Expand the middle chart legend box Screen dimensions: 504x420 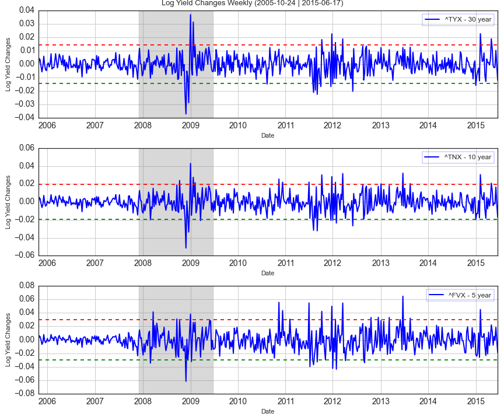[x=457, y=157]
